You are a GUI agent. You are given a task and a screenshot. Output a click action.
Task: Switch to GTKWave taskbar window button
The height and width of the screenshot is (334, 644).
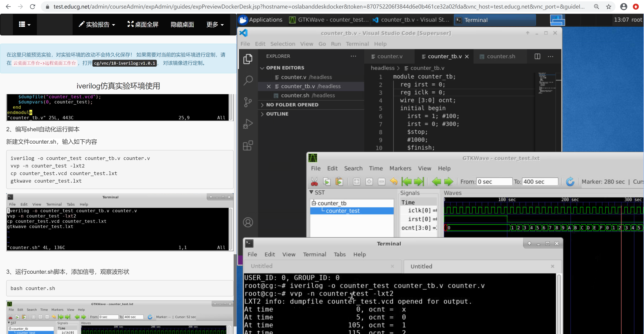click(x=329, y=20)
